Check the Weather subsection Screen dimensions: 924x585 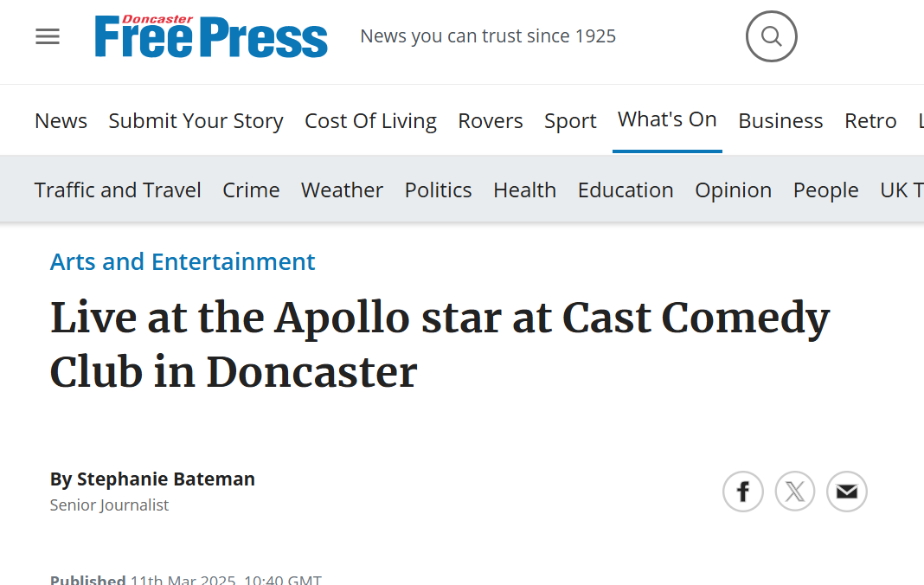click(342, 190)
